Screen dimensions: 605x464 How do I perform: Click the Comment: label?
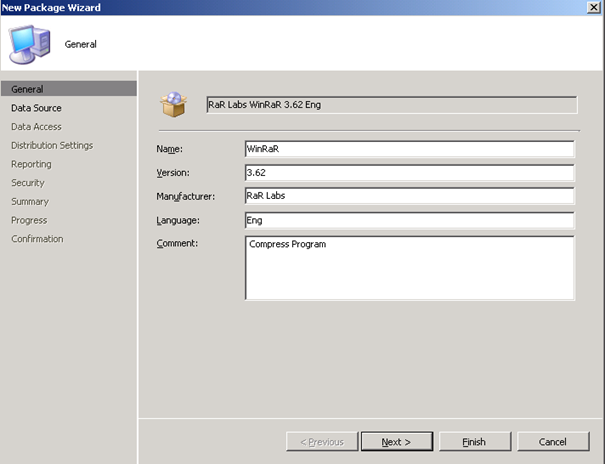click(x=177, y=243)
